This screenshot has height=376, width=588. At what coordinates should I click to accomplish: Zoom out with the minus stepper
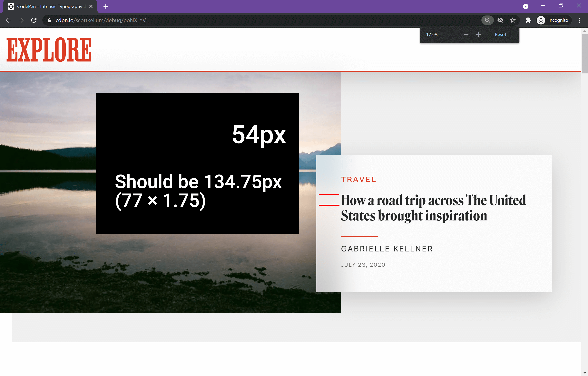click(466, 34)
